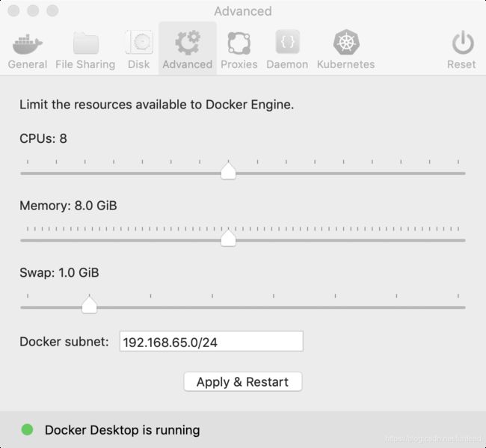Click the Memory slider handle
Screen dimensions: 486x448
[229, 238]
